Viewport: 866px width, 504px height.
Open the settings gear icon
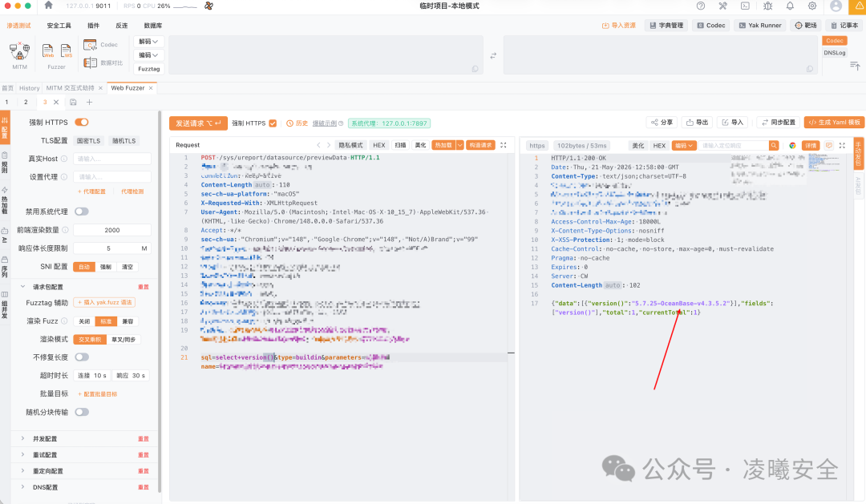click(811, 6)
